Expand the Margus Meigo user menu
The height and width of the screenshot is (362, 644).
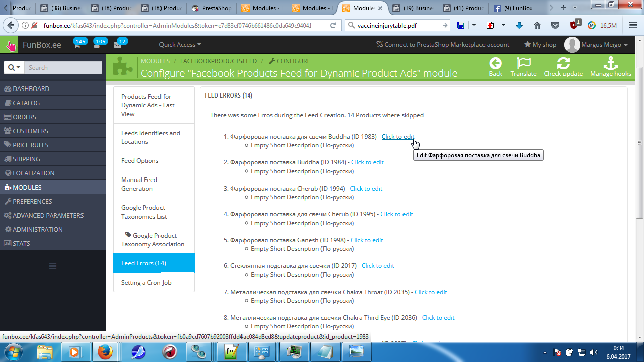pyautogui.click(x=604, y=45)
